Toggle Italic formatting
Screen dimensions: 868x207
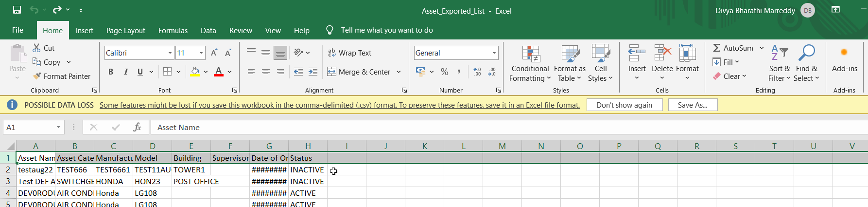[125, 72]
